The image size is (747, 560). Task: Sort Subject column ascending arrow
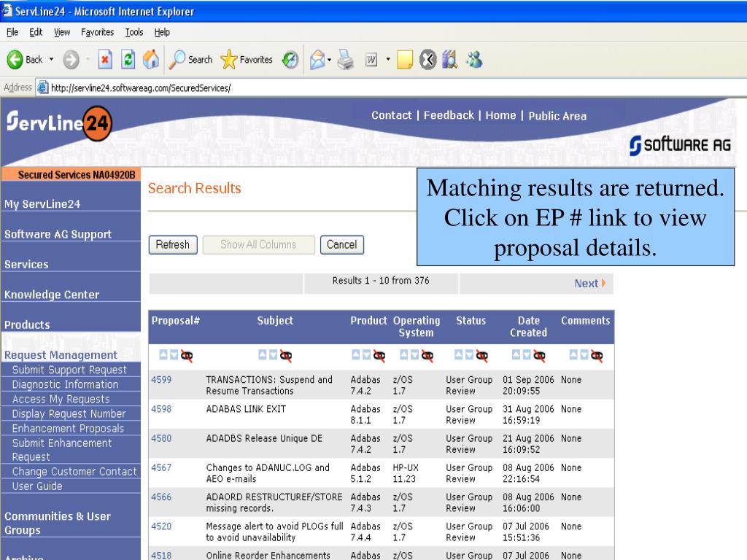[x=263, y=355]
